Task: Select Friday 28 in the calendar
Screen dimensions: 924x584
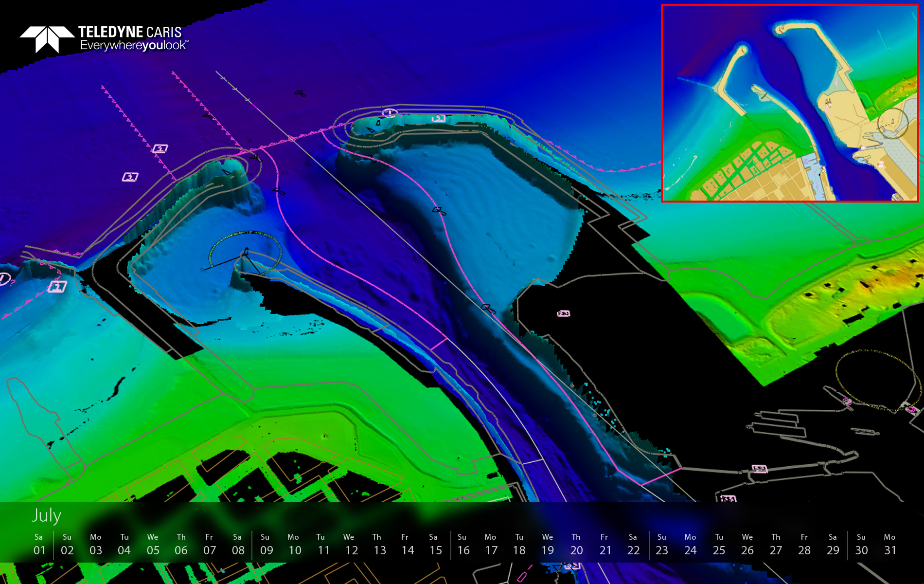Action: click(804, 545)
